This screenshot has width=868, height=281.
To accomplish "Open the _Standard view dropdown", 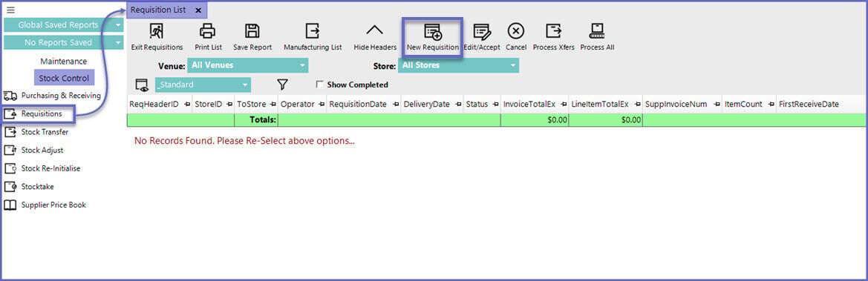I will pyautogui.click(x=203, y=85).
